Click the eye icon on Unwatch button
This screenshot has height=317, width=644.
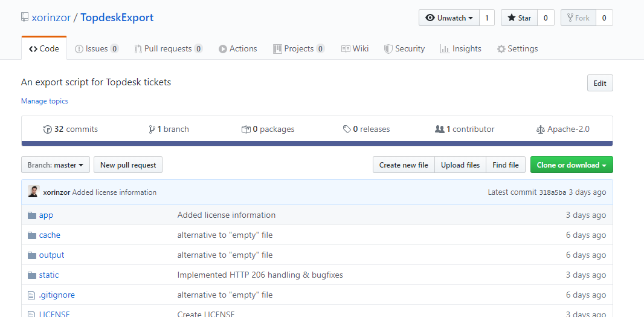430,18
